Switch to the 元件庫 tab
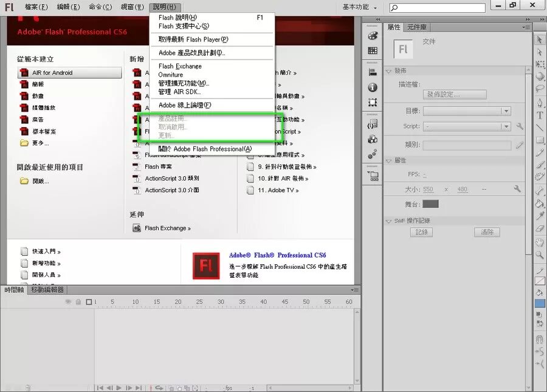 pos(416,27)
